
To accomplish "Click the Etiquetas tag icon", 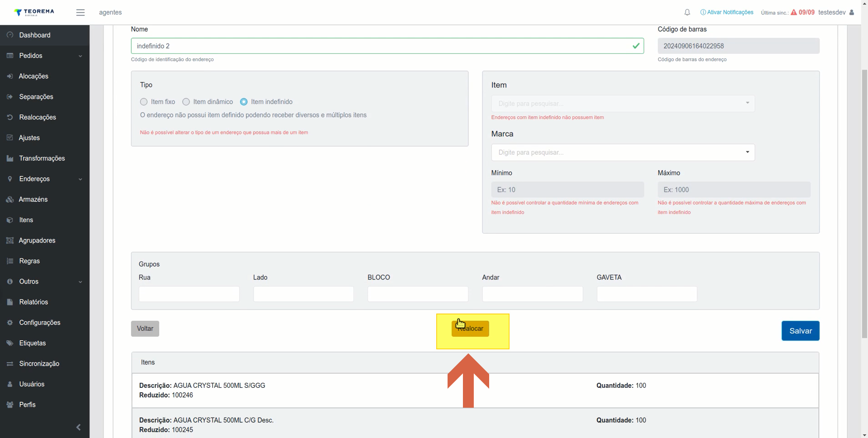I will pos(9,343).
